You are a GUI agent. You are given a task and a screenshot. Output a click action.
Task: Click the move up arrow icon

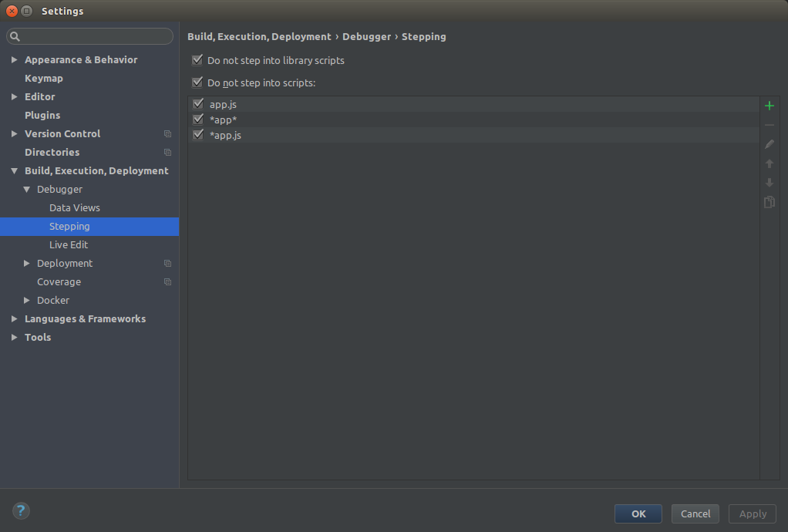769,163
